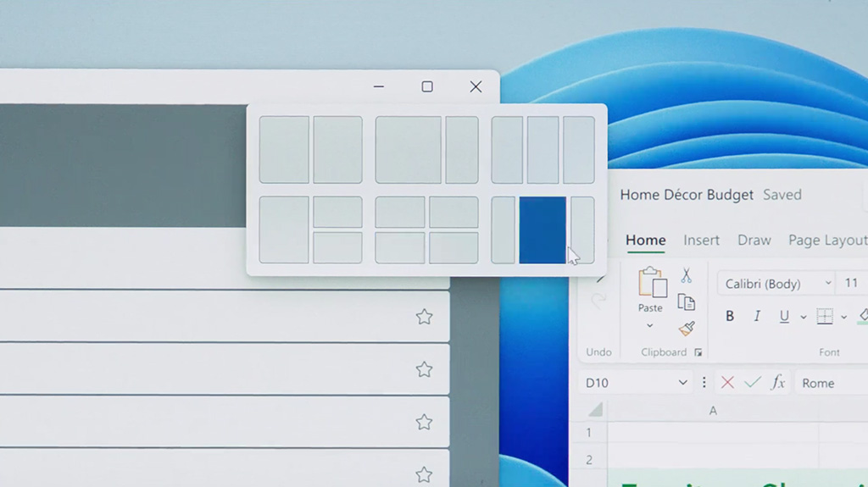
Task: Pick the right column of the three equal columns layout
Action: click(579, 149)
